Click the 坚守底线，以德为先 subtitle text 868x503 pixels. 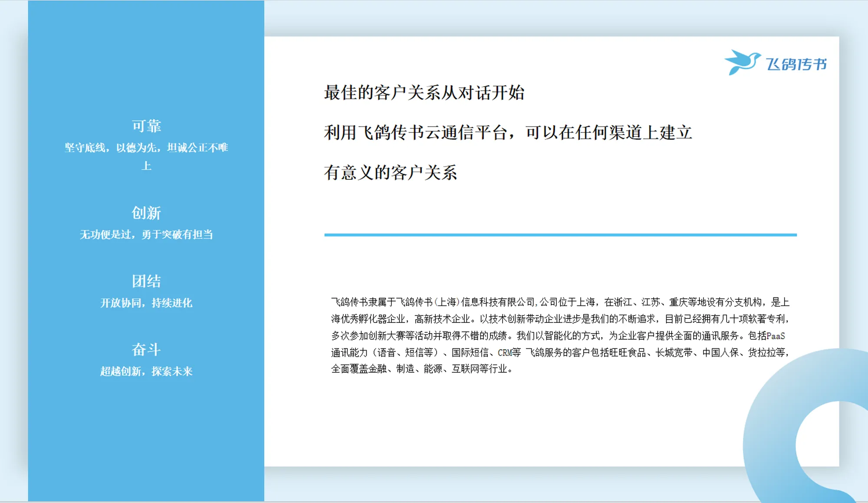pyautogui.click(x=146, y=148)
